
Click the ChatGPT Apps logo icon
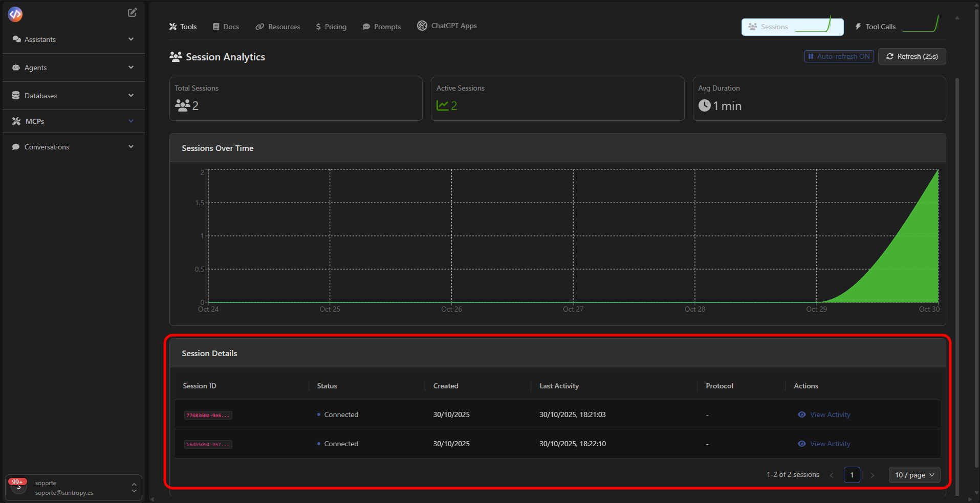422,26
